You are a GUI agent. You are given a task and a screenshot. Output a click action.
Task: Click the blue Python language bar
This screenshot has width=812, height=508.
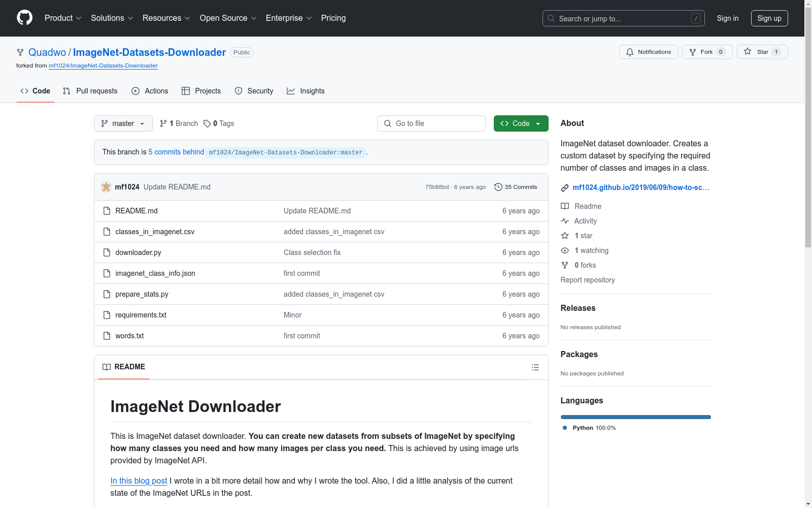pyautogui.click(x=635, y=417)
